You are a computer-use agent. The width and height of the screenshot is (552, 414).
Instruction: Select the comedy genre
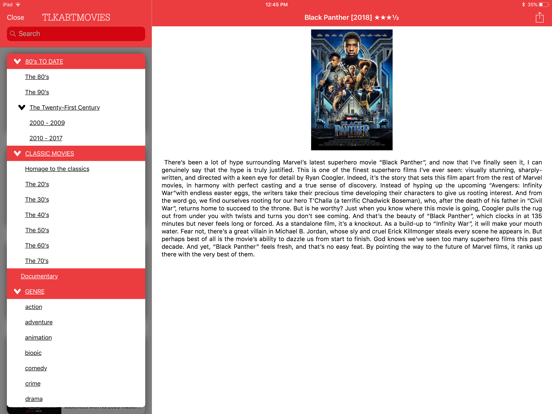click(x=36, y=368)
